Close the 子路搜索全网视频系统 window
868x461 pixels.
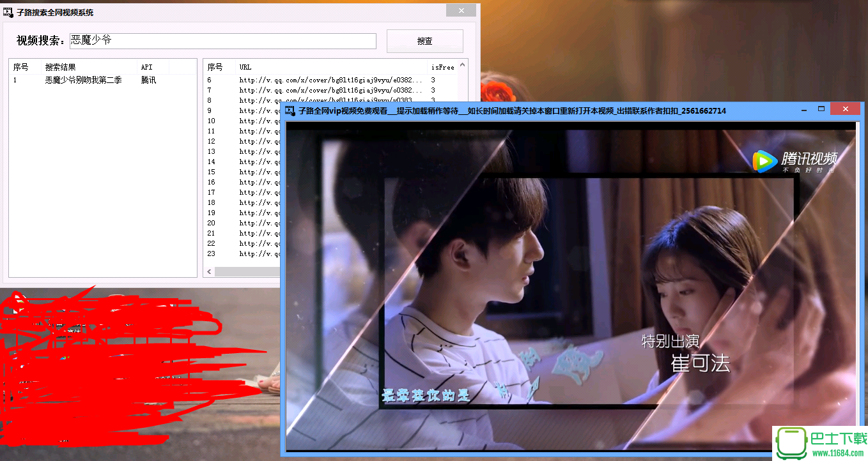click(461, 10)
